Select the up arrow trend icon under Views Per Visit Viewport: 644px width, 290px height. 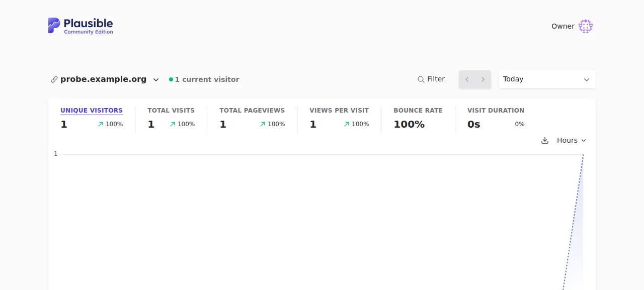pyautogui.click(x=347, y=124)
